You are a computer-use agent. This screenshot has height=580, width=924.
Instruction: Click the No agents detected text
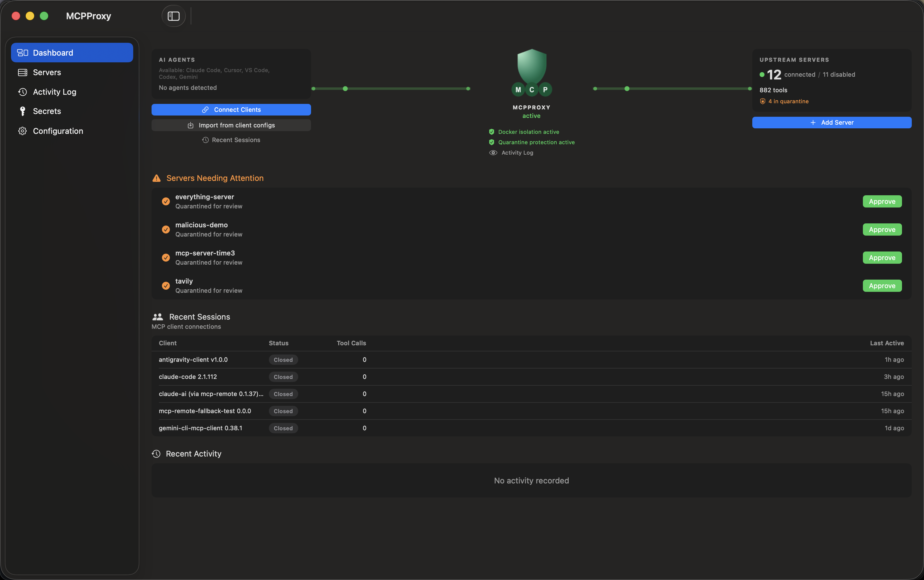point(188,87)
